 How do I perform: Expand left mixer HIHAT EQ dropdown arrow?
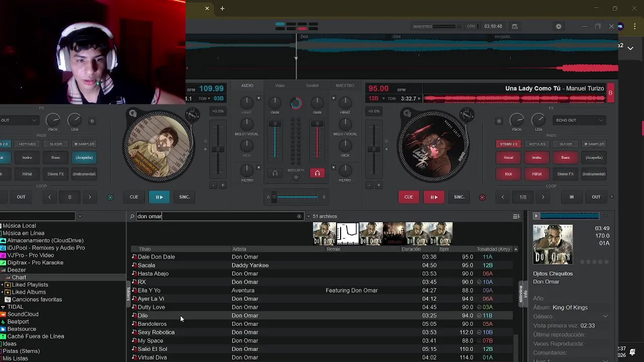click(259, 99)
